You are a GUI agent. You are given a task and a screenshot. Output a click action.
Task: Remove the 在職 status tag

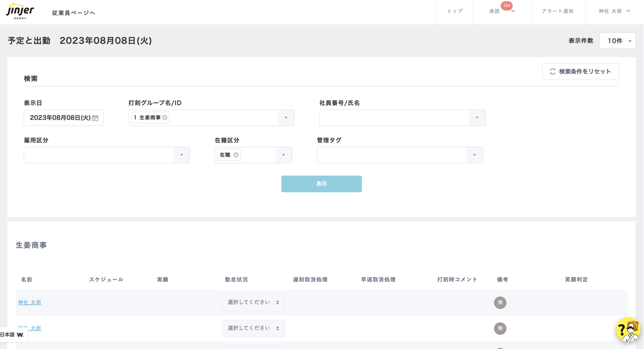tap(236, 155)
